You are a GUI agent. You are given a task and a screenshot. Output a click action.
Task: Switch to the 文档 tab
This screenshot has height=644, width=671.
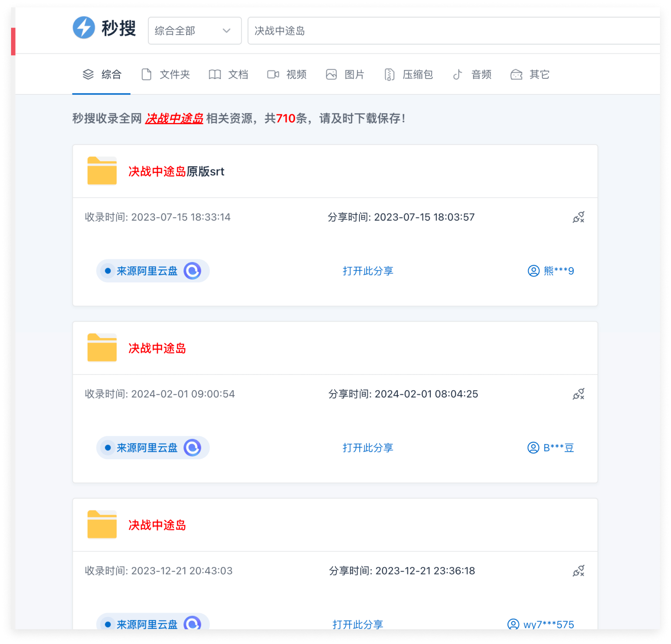pyautogui.click(x=228, y=75)
